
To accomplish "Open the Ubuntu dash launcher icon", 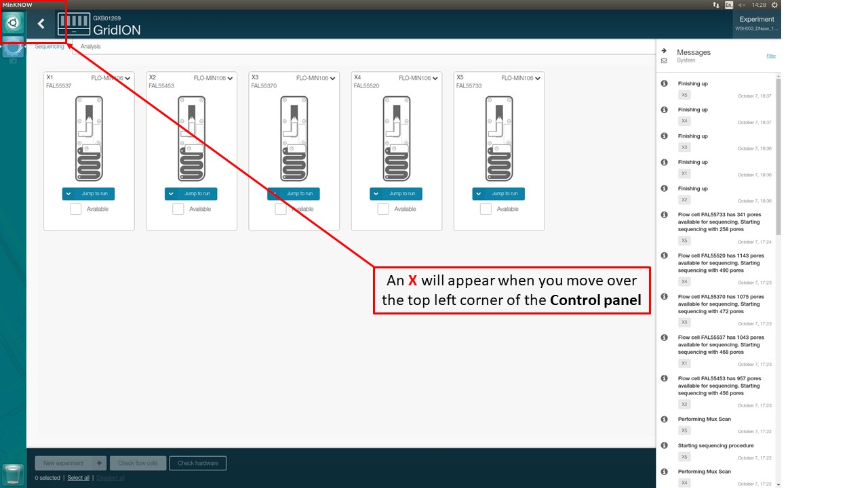I will pyautogui.click(x=13, y=23).
